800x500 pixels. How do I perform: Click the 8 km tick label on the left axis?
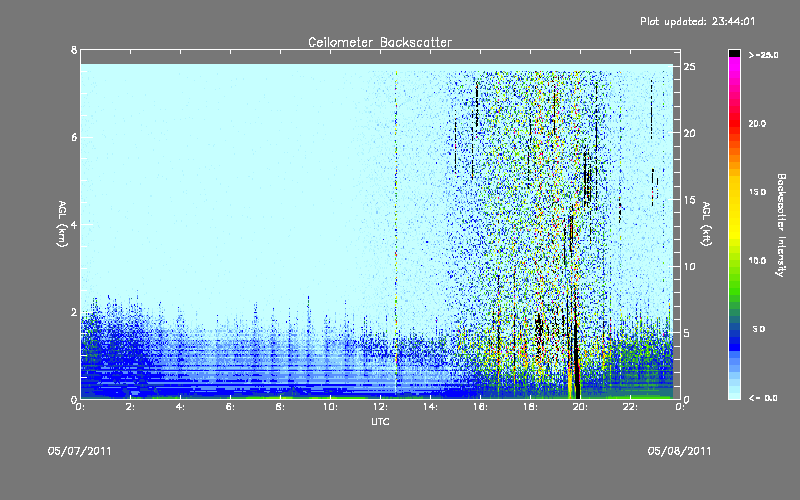pyautogui.click(x=74, y=50)
